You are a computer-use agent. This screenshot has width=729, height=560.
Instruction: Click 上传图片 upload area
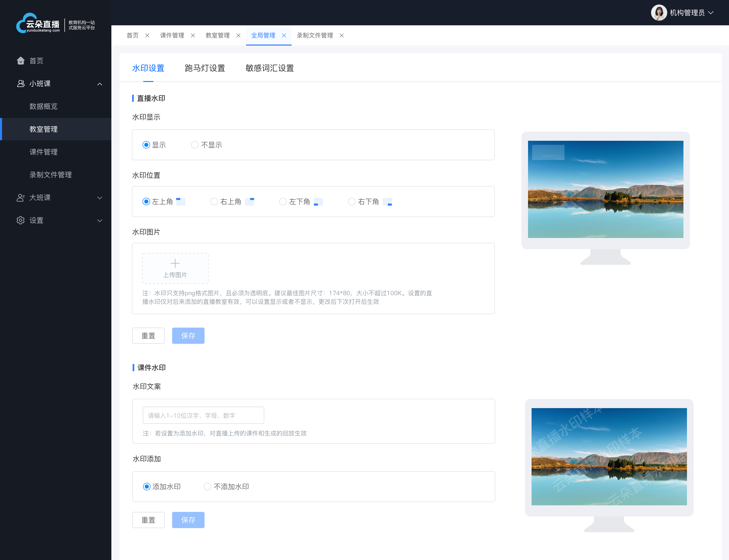pos(175,267)
